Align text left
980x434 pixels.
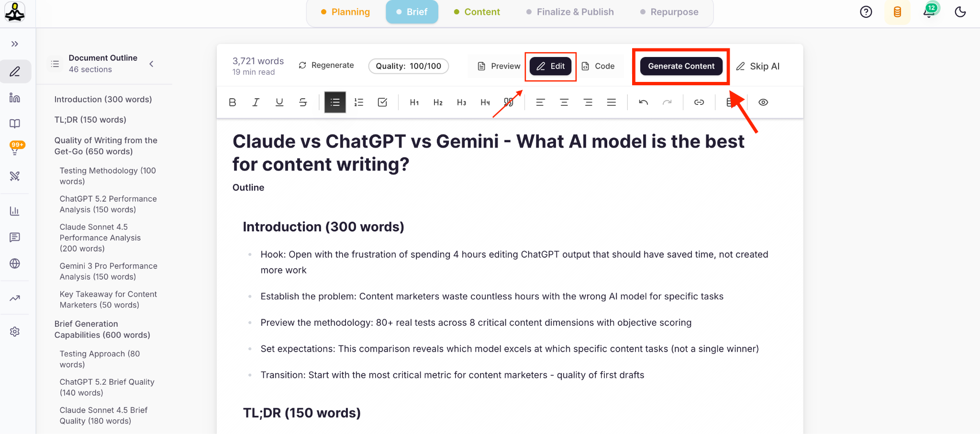coord(540,102)
